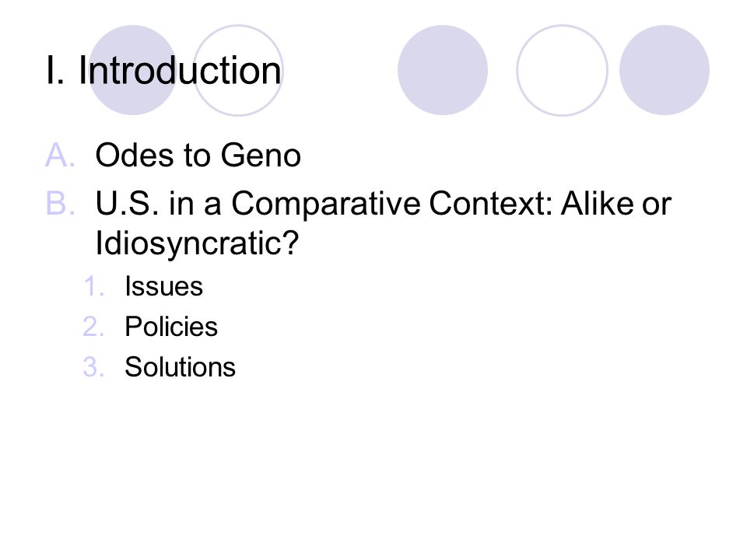Click the word 'Idiosyncratic?'
The height and width of the screenshot is (560, 747).
[x=197, y=243]
